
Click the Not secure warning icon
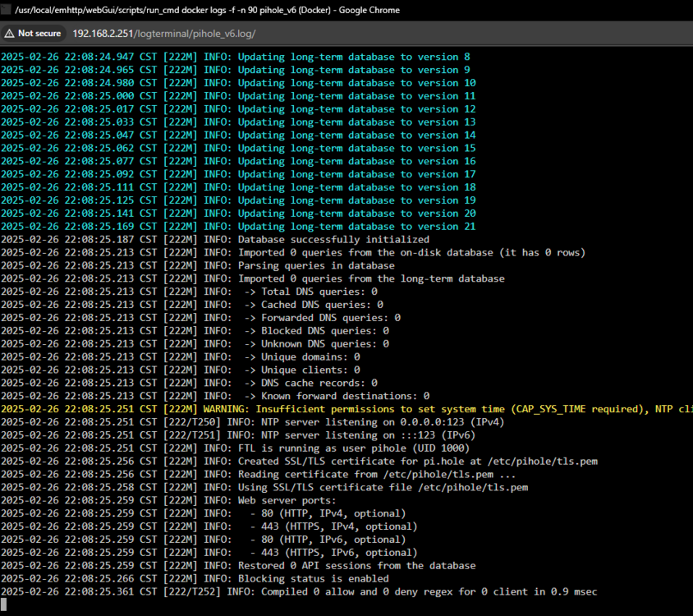click(x=9, y=34)
